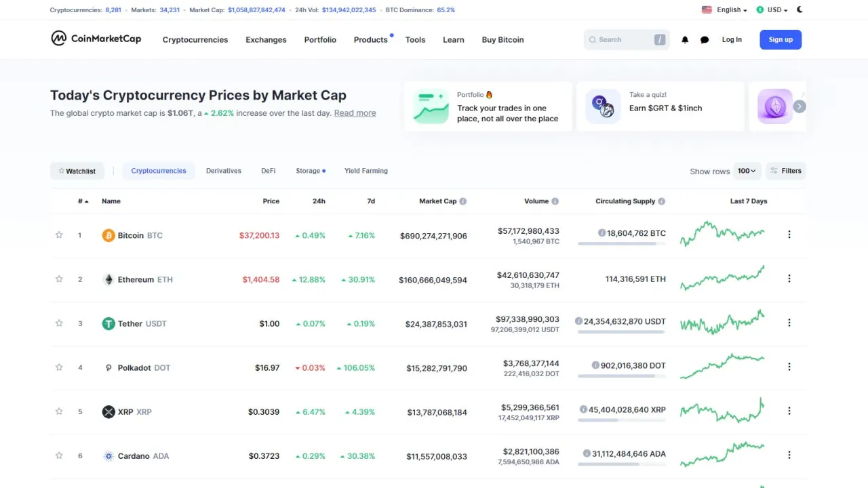Star the Ethereum row for watchlist
Screen dimensions: 868x488
coord(59,279)
